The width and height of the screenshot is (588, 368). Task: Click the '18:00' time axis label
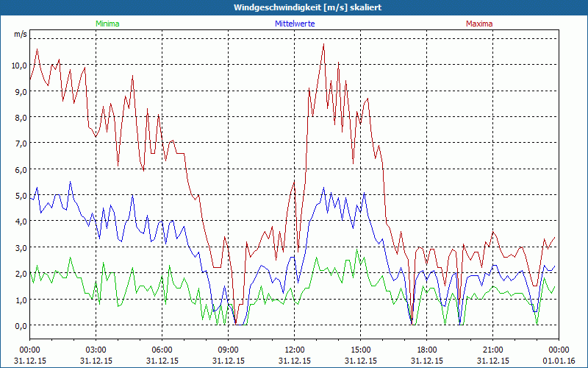click(427, 350)
